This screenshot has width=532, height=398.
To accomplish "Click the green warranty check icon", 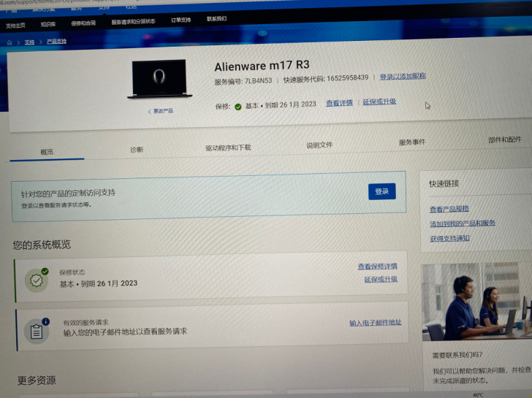I will point(238,107).
